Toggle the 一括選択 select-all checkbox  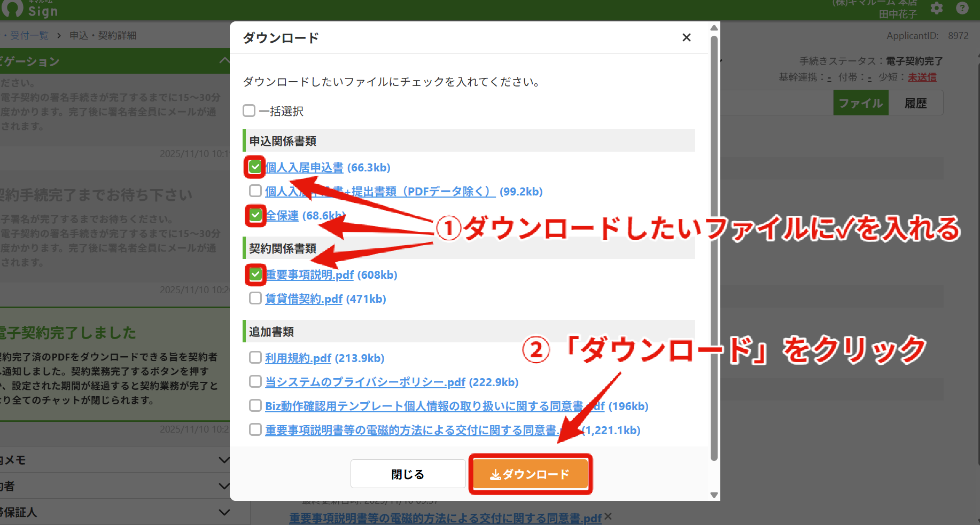[x=249, y=111]
